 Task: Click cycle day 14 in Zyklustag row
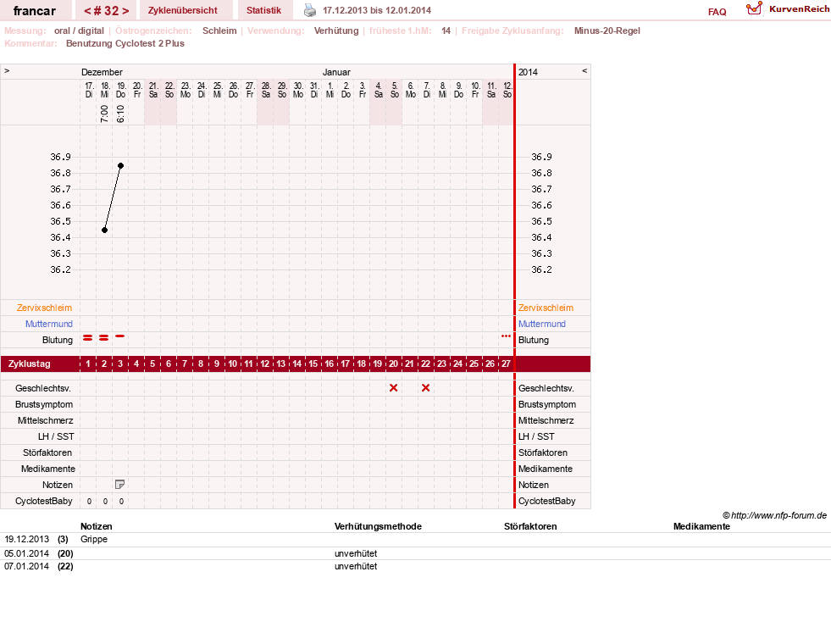tap(296, 364)
